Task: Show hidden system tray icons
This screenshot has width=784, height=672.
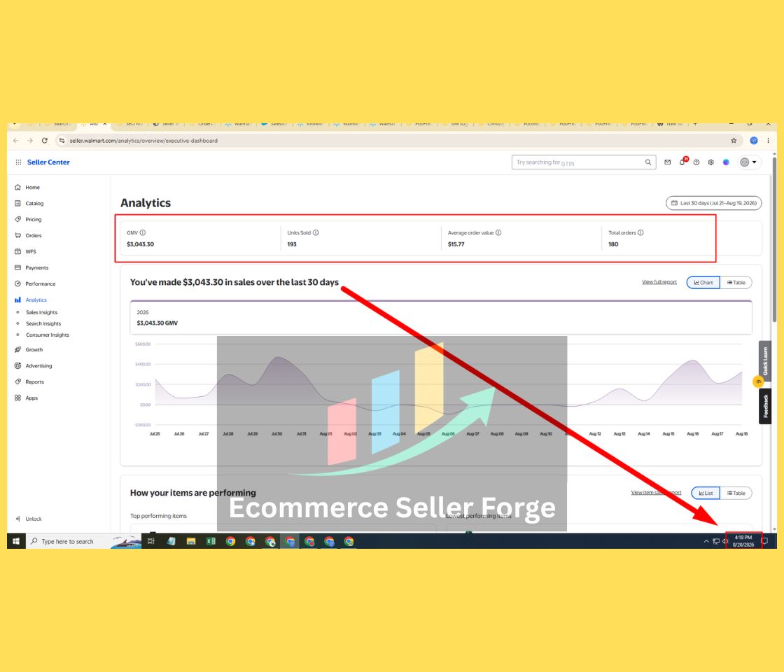Action: pos(706,542)
